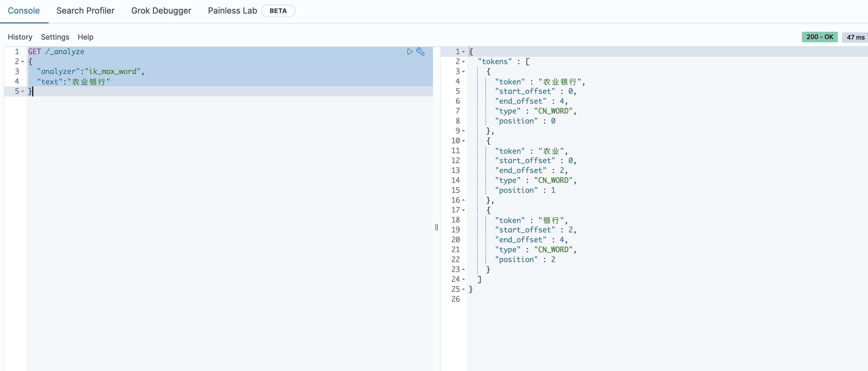Collapse second token object at line 10
The width and height of the screenshot is (868, 371).
463,141
